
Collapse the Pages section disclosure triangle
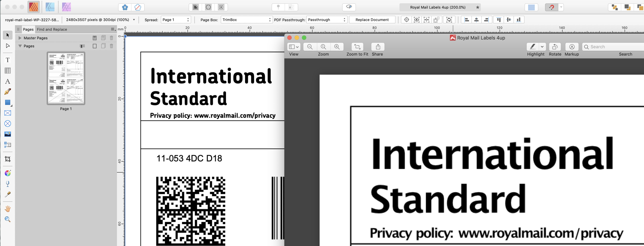[x=20, y=46]
